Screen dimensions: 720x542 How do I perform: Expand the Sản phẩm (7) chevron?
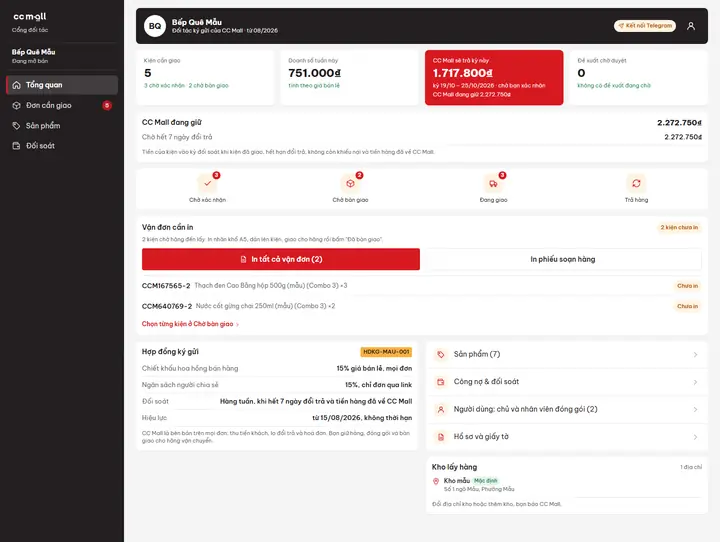point(696,354)
